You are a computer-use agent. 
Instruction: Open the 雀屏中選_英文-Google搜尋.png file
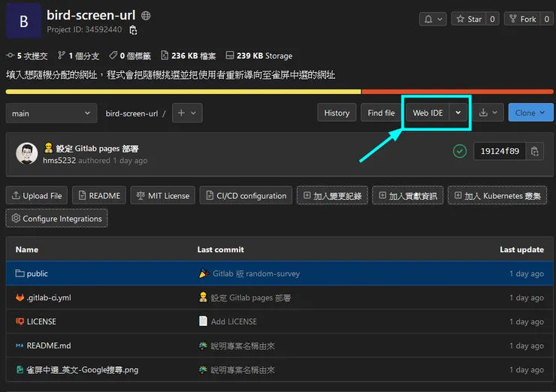point(82,369)
